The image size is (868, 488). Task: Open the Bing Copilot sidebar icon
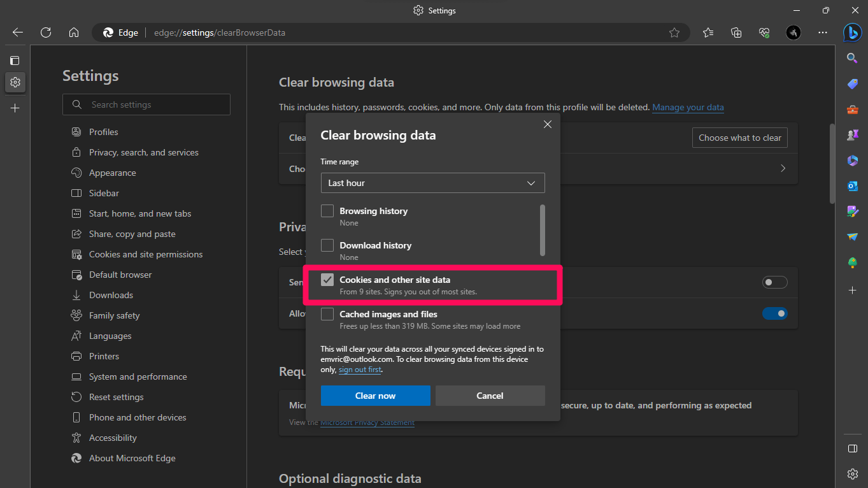coord(852,32)
